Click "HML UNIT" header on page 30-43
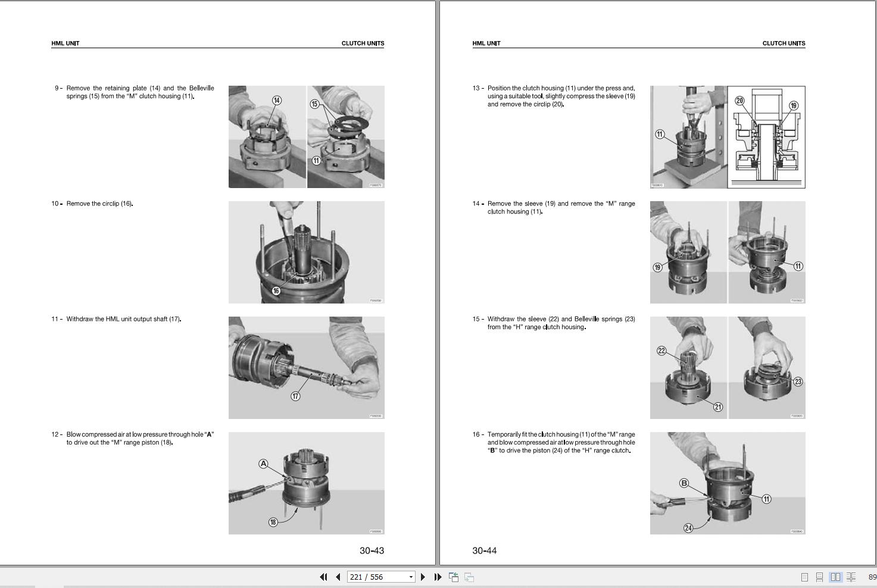 click(x=65, y=43)
